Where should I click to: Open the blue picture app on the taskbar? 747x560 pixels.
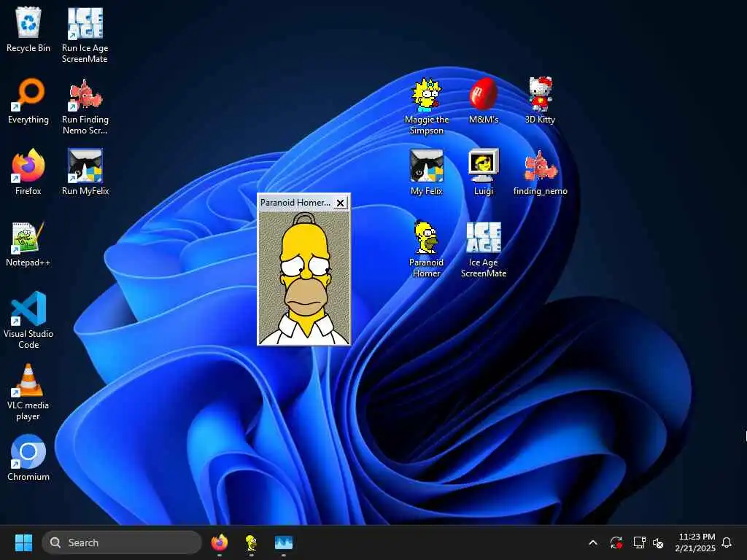coord(284,542)
